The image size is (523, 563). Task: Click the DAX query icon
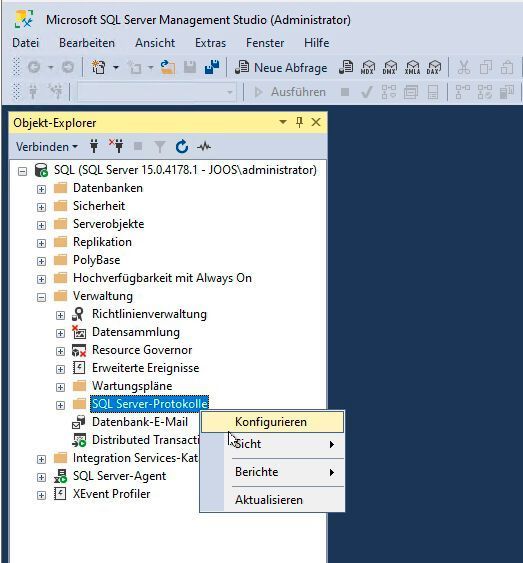point(434,67)
